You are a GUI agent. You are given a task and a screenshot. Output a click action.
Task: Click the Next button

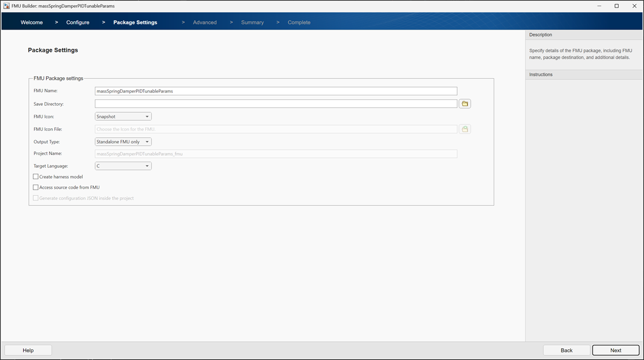(x=615, y=350)
